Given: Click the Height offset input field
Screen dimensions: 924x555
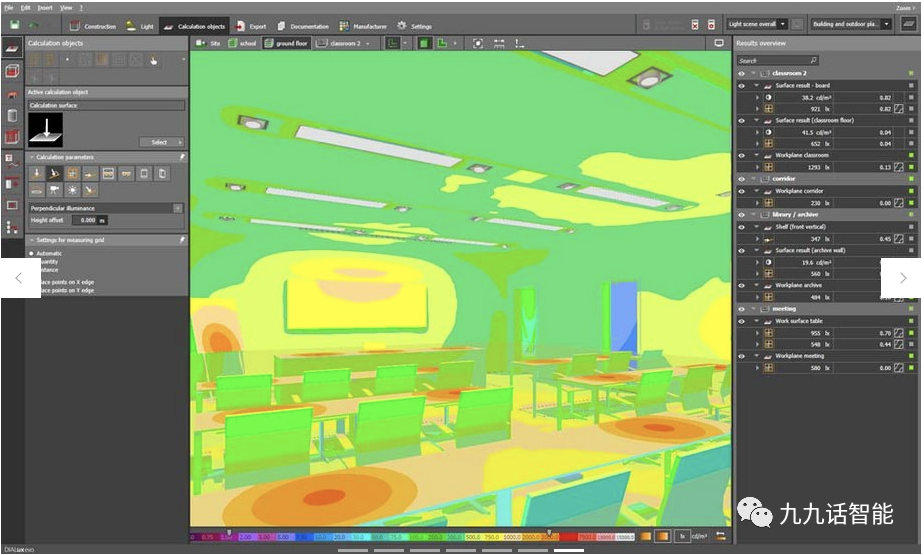Looking at the screenshot, I should pyautogui.click(x=85, y=220).
